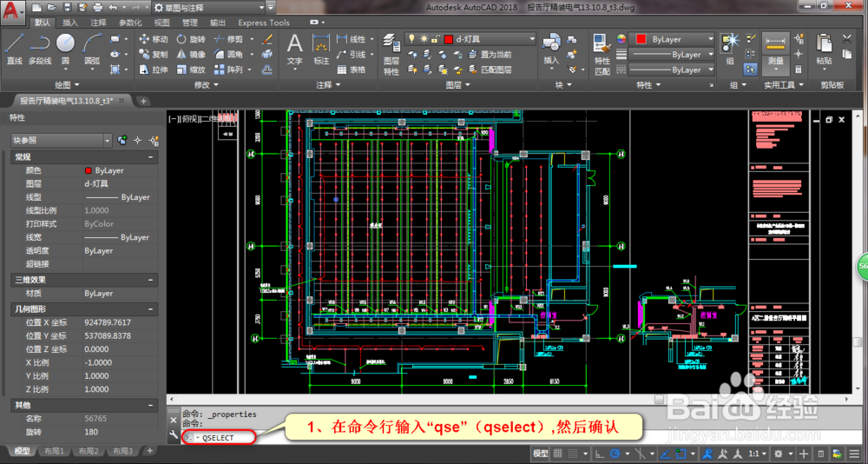
Task: Click the 移动 move tool
Action: (x=154, y=39)
